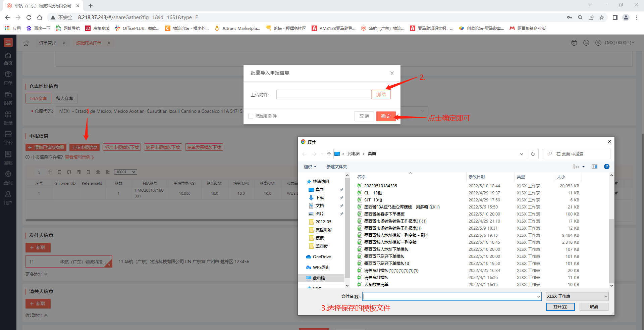Select 下载 in quick access tree

coord(316,198)
